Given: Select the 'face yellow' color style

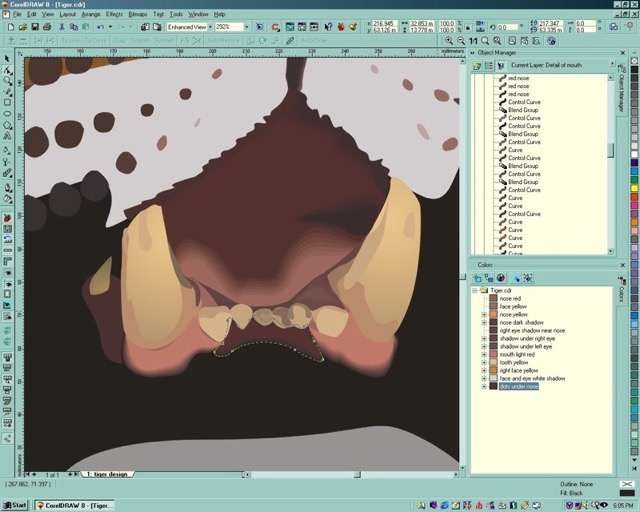Looking at the screenshot, I should tap(513, 307).
